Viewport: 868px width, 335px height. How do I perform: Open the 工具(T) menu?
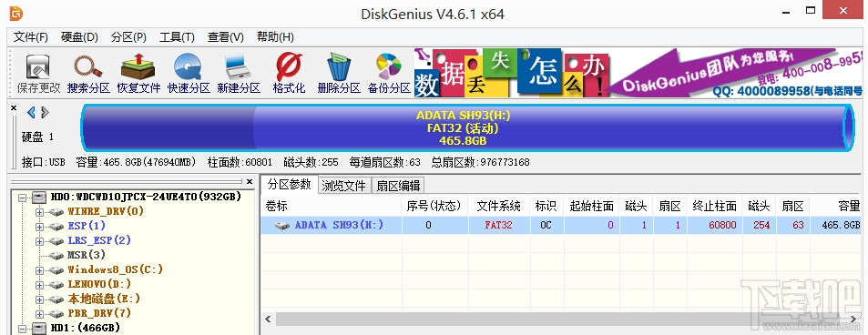(x=177, y=37)
